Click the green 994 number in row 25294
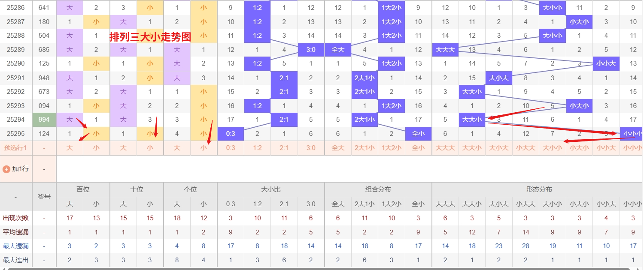644x270 pixels. [44, 120]
